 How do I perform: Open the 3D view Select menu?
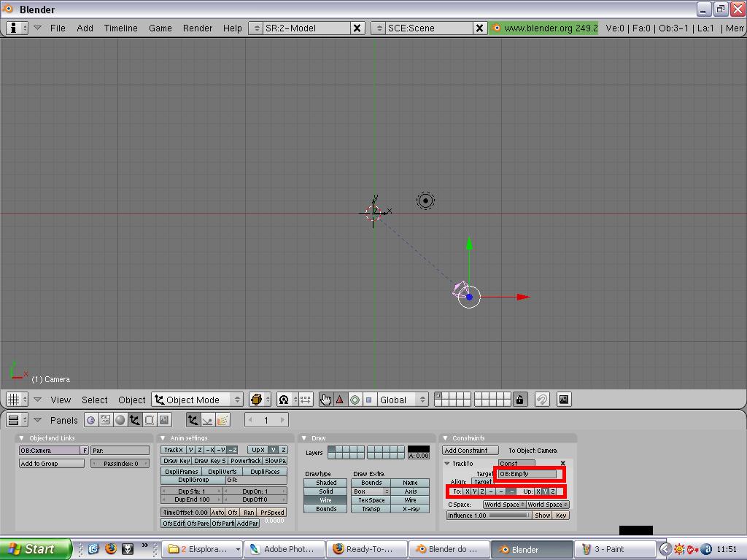point(94,400)
